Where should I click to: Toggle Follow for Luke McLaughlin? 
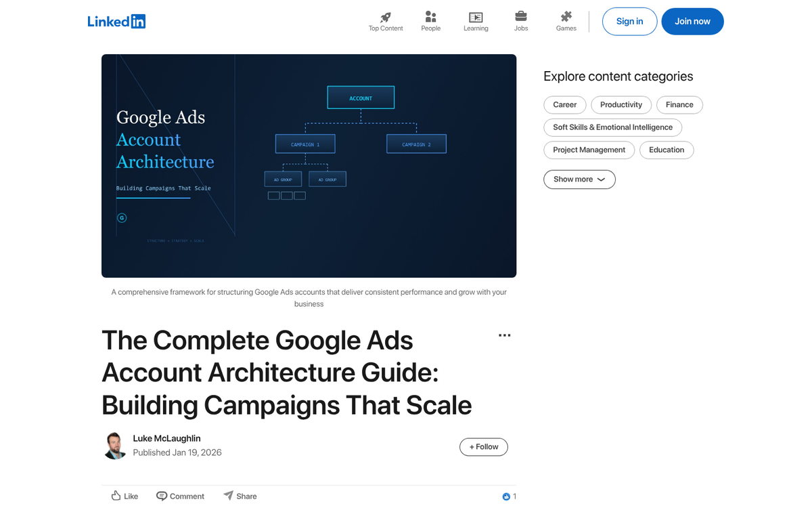[x=483, y=447]
